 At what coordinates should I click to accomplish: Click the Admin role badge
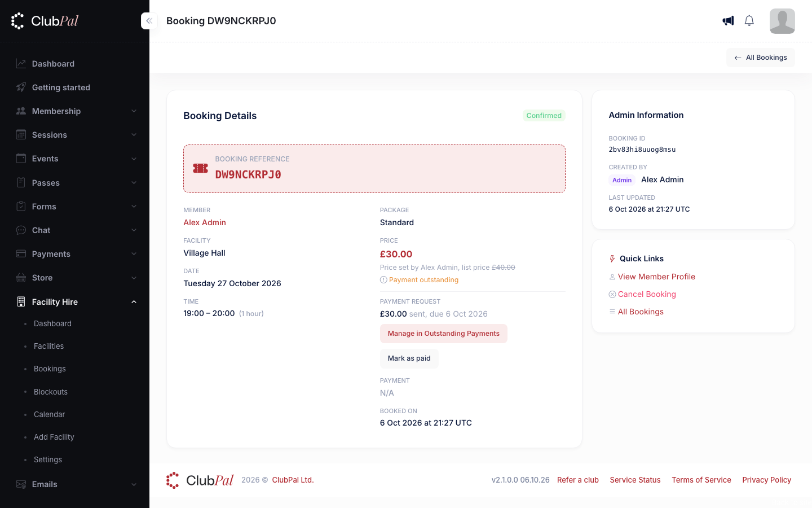(x=622, y=180)
